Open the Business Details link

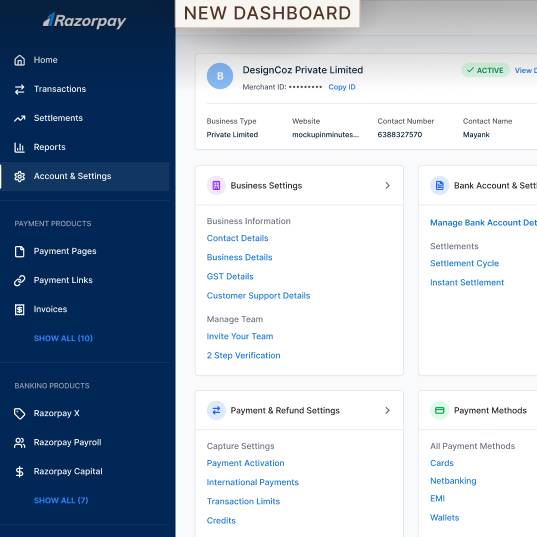click(x=239, y=258)
